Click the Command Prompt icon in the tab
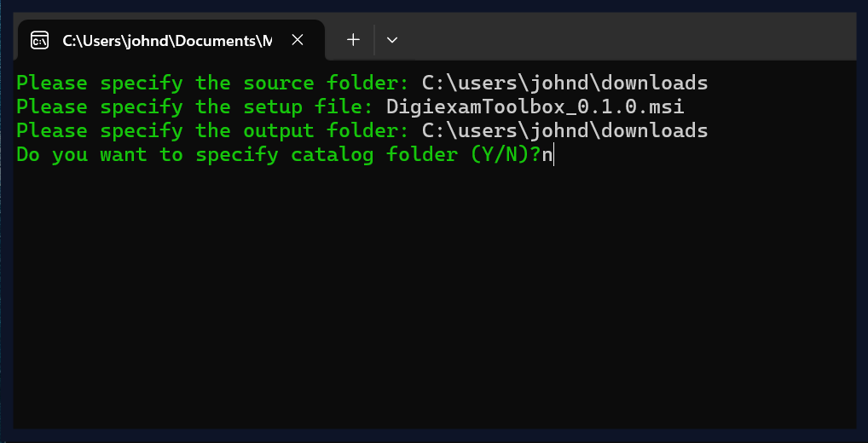The height and width of the screenshot is (443, 868). [39, 40]
